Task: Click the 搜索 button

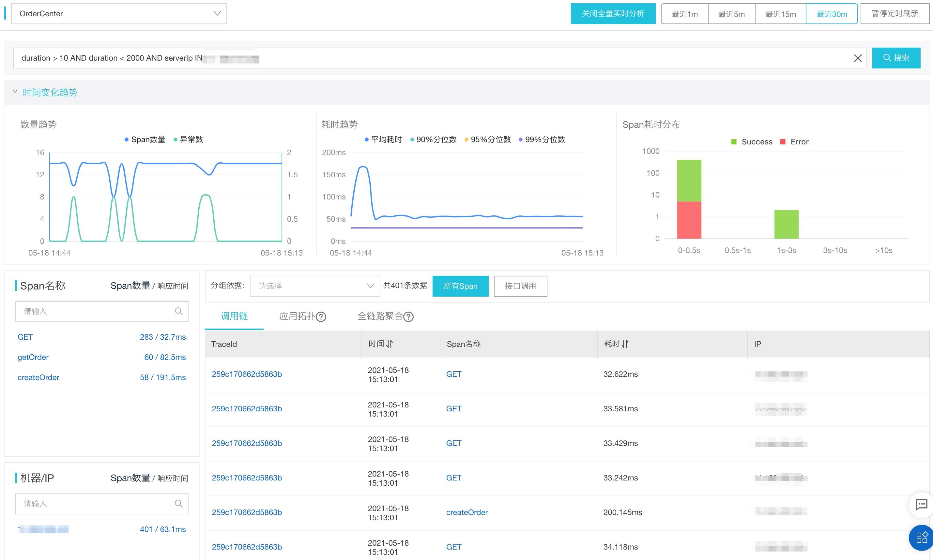Action: (896, 58)
